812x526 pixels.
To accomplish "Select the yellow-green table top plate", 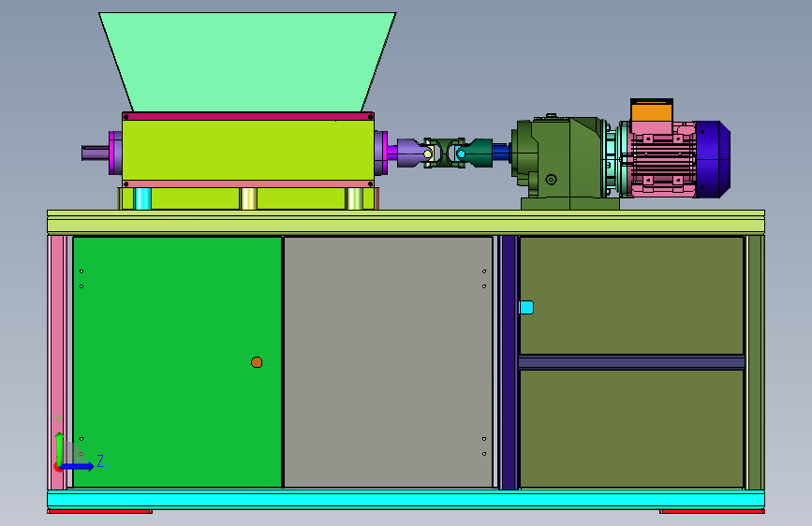I will coord(406,222).
